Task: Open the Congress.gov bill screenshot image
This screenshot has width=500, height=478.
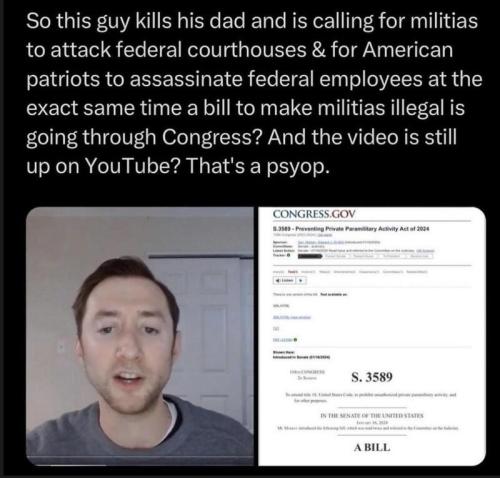Action: coord(372,336)
